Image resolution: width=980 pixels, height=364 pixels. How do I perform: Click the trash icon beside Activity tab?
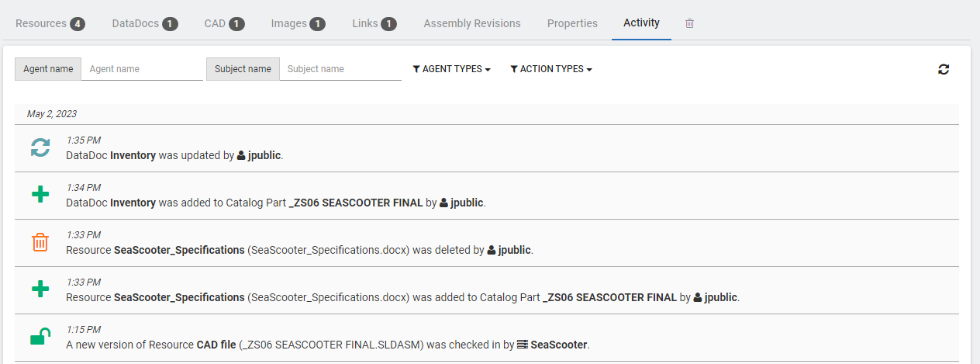[689, 23]
